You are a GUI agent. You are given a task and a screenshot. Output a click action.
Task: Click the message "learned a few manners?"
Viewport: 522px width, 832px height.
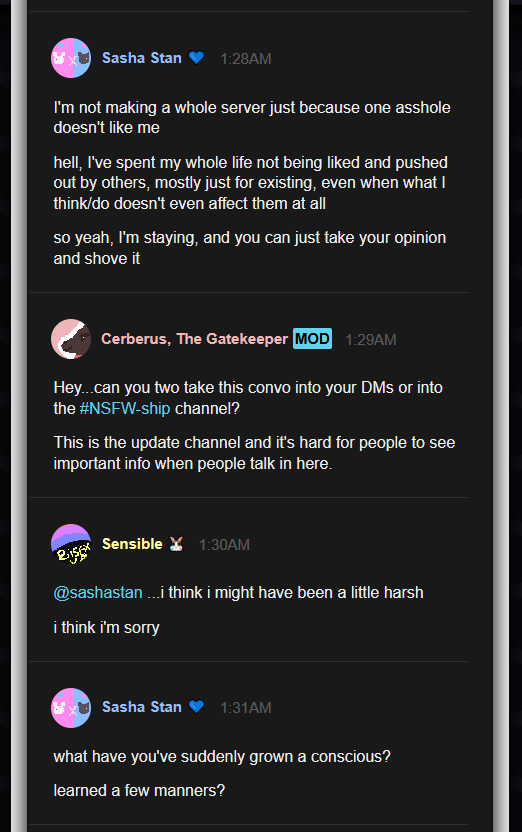(139, 791)
